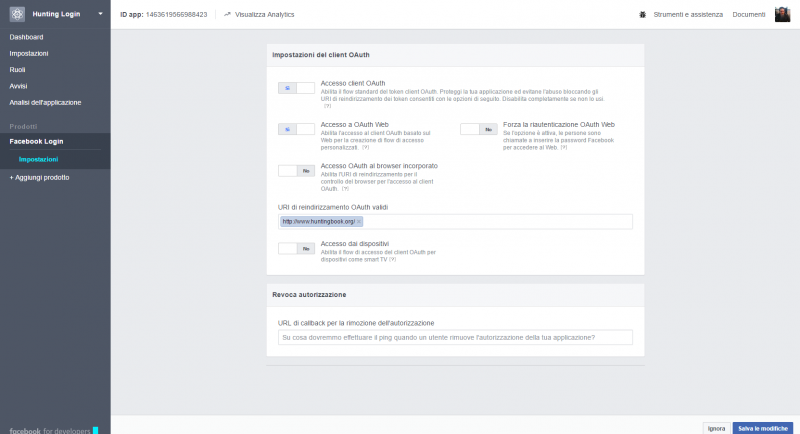
Task: Toggle Accesso OAuth al browser incorporato switch
Action: (x=296, y=171)
